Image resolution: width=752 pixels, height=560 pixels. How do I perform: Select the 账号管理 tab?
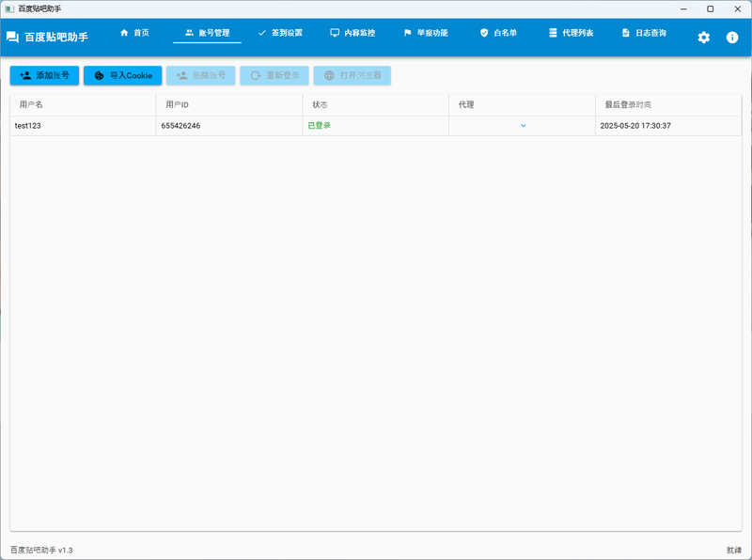click(207, 33)
